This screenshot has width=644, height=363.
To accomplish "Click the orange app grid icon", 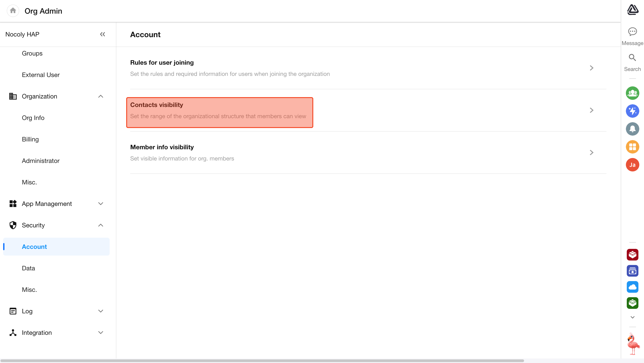I will point(632,147).
